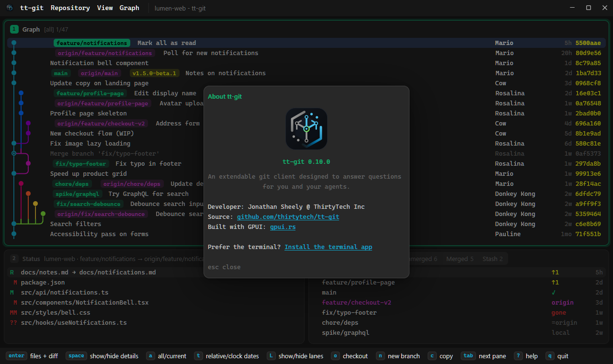
Task: Select the feature/notifications branch badge
Action: (91, 43)
